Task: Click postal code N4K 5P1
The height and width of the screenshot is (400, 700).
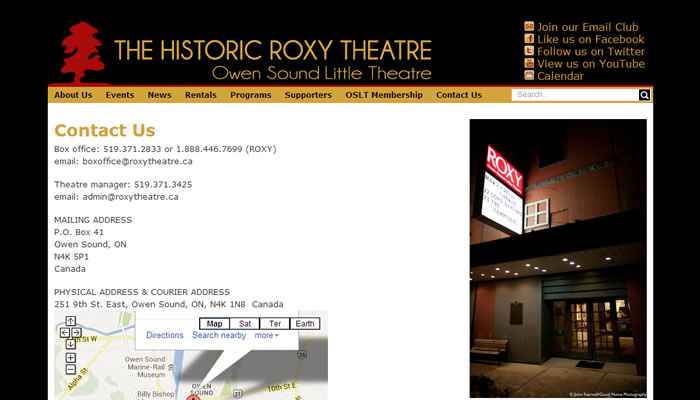Action: click(71, 257)
